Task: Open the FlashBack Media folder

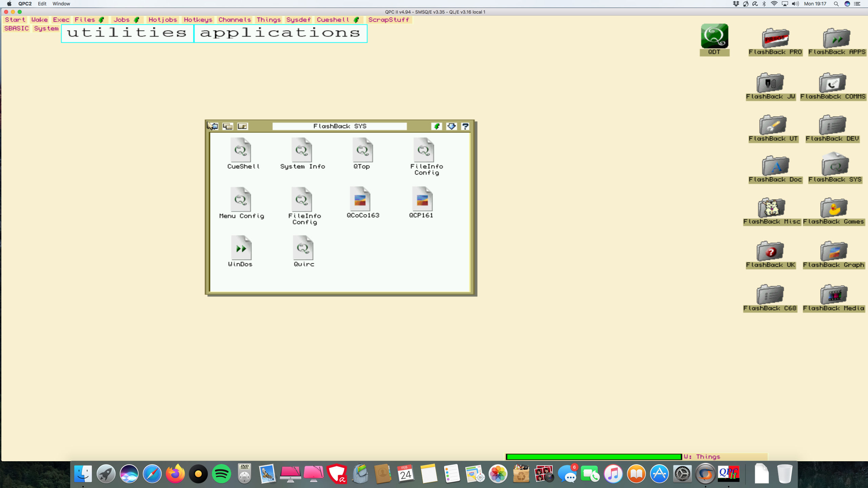Action: coord(834,294)
